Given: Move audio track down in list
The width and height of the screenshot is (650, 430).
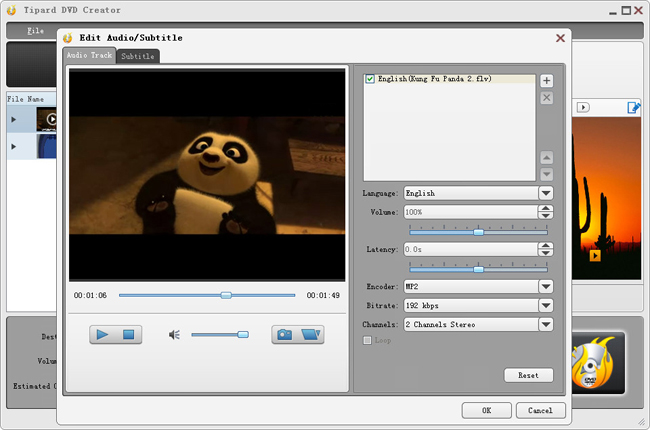Looking at the screenshot, I should pyautogui.click(x=546, y=174).
